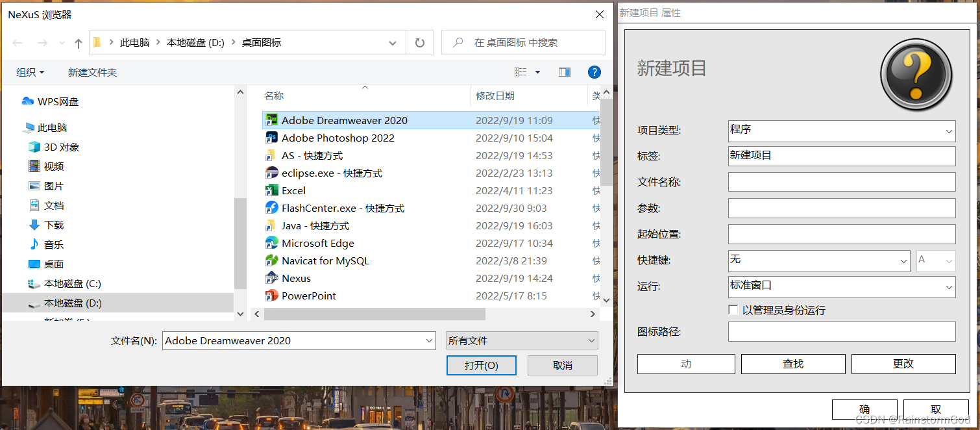
Task: Click This PC in address breadcrumb
Action: coord(134,42)
